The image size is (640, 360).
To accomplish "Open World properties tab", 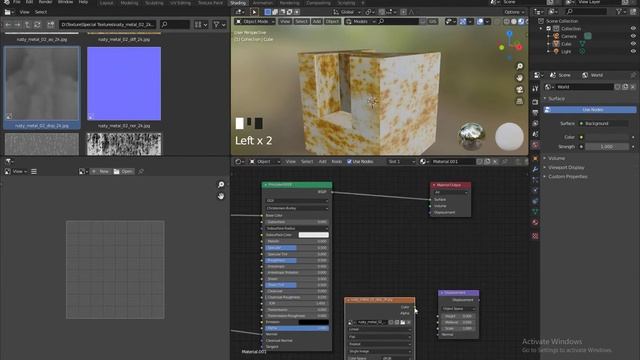I will (x=535, y=145).
